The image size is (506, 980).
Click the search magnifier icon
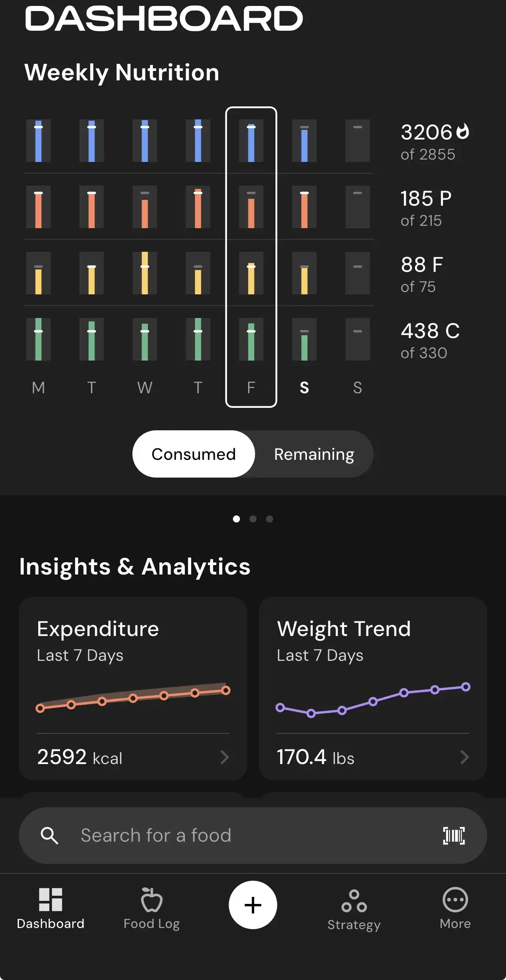pos(50,835)
